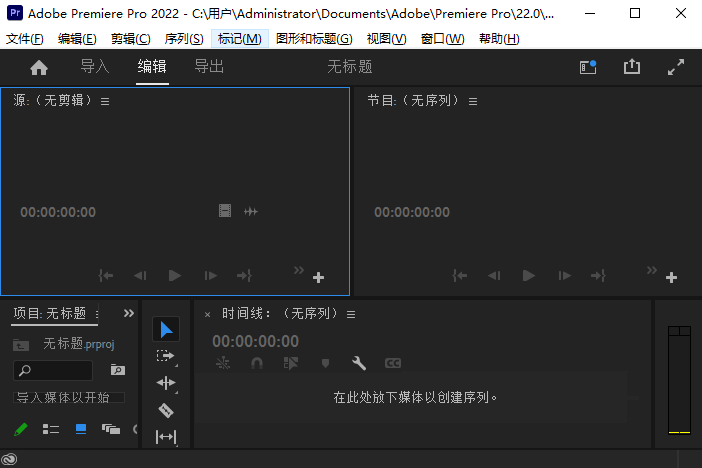Open caption track options CC icon

[x=393, y=363]
